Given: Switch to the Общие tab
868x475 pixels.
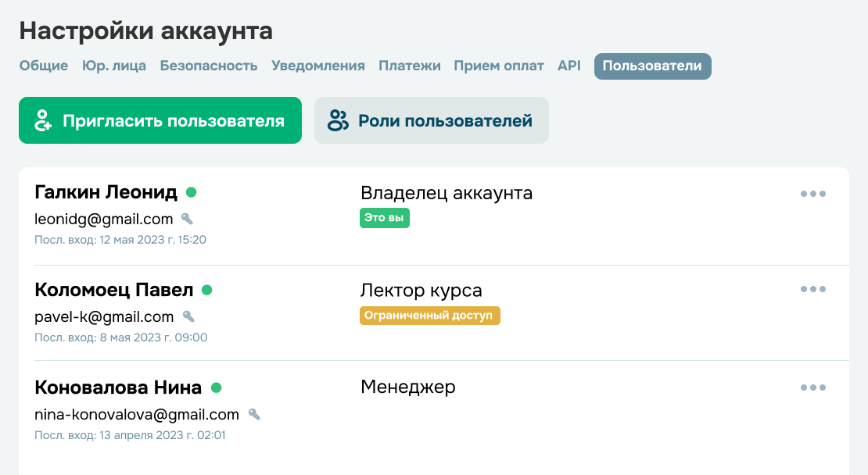Looking at the screenshot, I should (44, 66).
